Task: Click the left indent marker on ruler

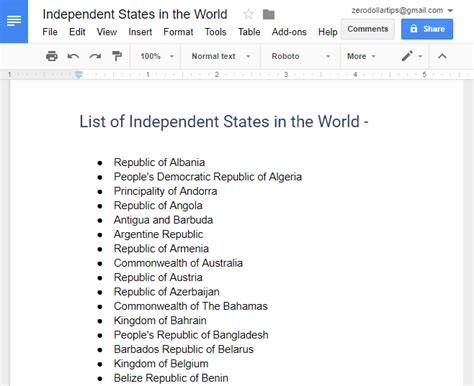Action: [79, 75]
